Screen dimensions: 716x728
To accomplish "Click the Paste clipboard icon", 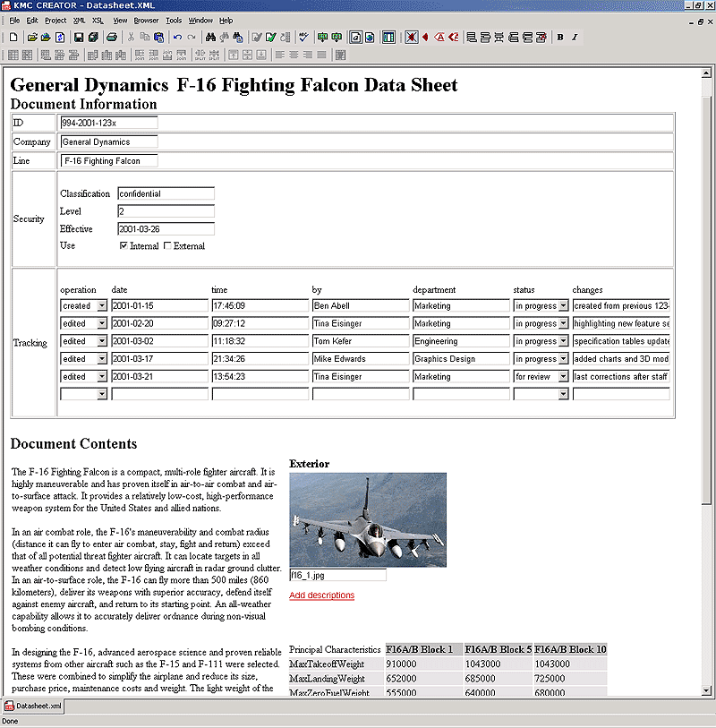I will 158,37.
